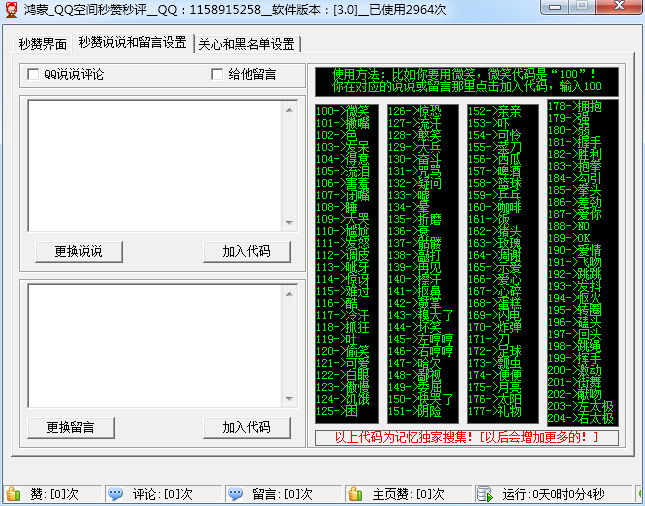Screen dimensions: 645x506
Task: Select the 秒赞说说和留言设置 tab
Action: pyautogui.click(x=132, y=43)
